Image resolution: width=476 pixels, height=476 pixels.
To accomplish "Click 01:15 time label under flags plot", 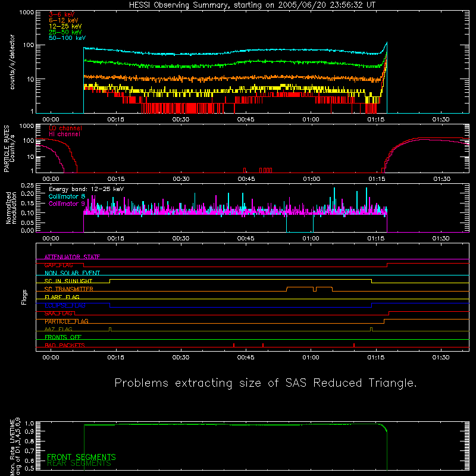I will point(376,358).
